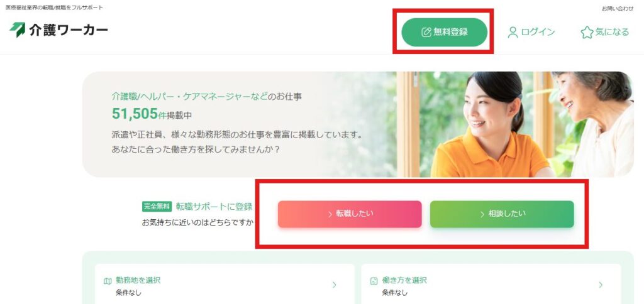Click the お問い合わせ link
This screenshot has height=304, width=644.
618,8
